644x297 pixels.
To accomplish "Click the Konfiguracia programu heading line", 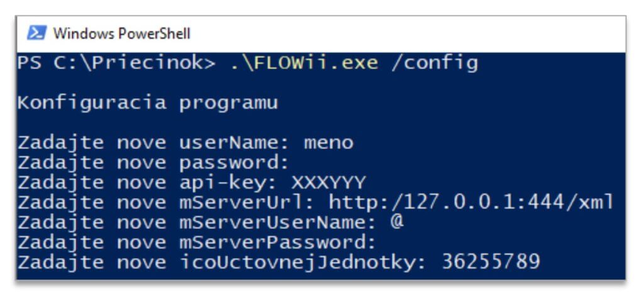I will pyautogui.click(x=147, y=103).
